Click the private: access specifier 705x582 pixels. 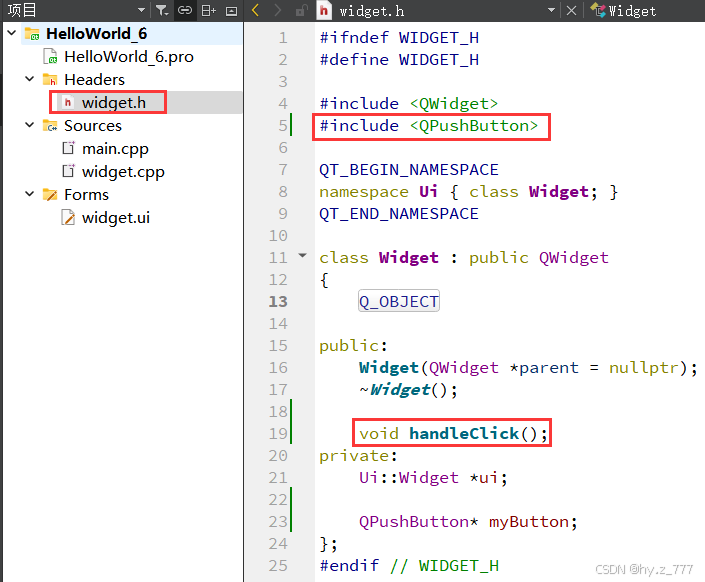tap(358, 456)
